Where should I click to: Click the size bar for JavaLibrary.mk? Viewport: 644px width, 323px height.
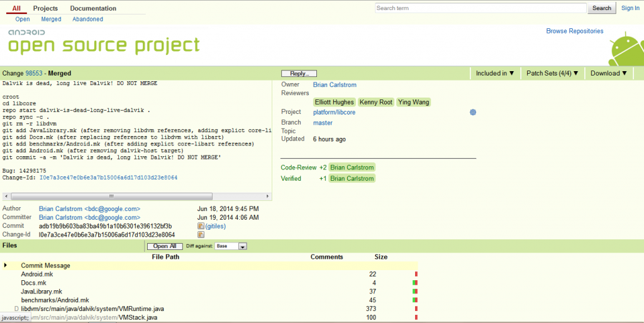[415, 292]
